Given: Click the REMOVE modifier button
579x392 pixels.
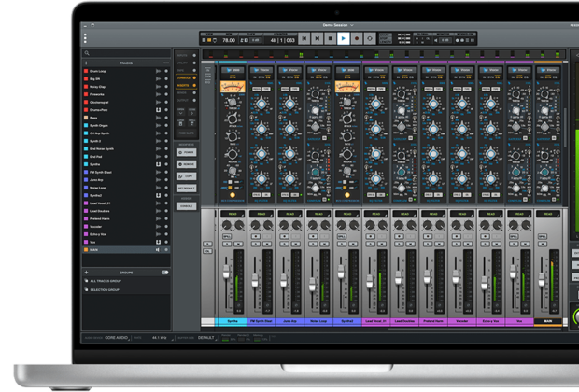Looking at the screenshot, I should pyautogui.click(x=187, y=164).
